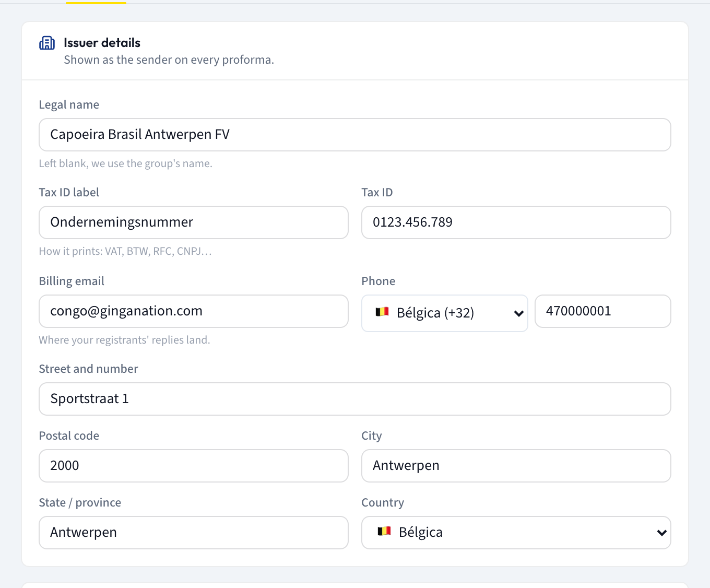The width and height of the screenshot is (710, 588).
Task: Click the hint 'Where your registrants' replies land.'
Action: click(x=125, y=340)
